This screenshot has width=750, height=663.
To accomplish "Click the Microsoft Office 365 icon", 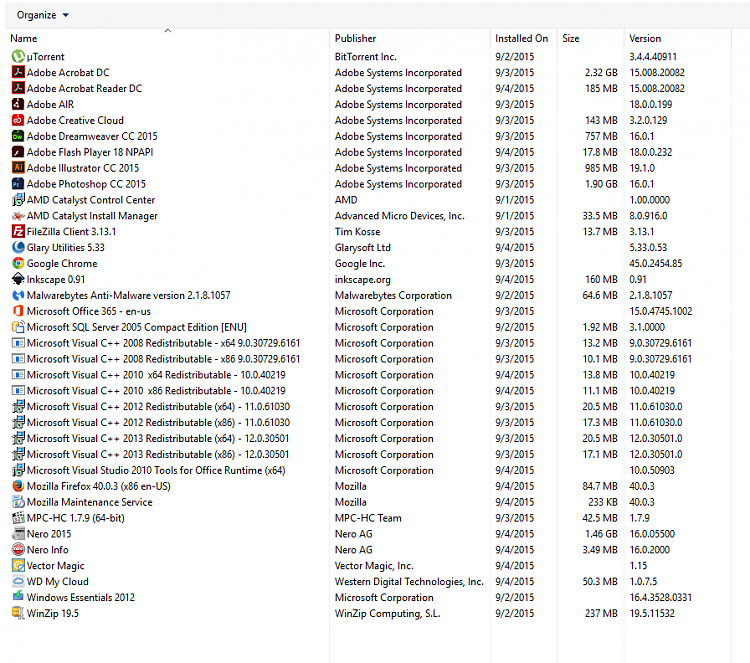I will coord(18,311).
